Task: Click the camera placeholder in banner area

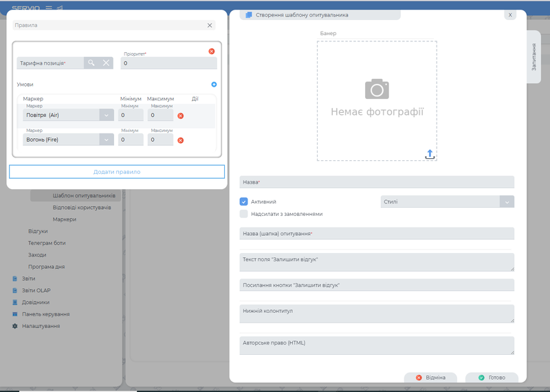Action: [x=377, y=89]
